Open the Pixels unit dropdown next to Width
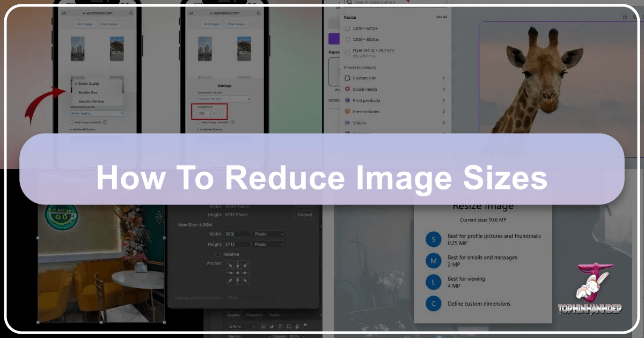The height and width of the screenshot is (338, 644). click(x=268, y=234)
